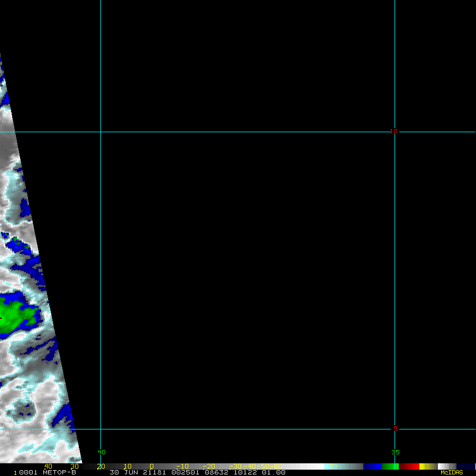Click the "10122" value in status line
This screenshot has width=476, height=476.
tap(245, 472)
